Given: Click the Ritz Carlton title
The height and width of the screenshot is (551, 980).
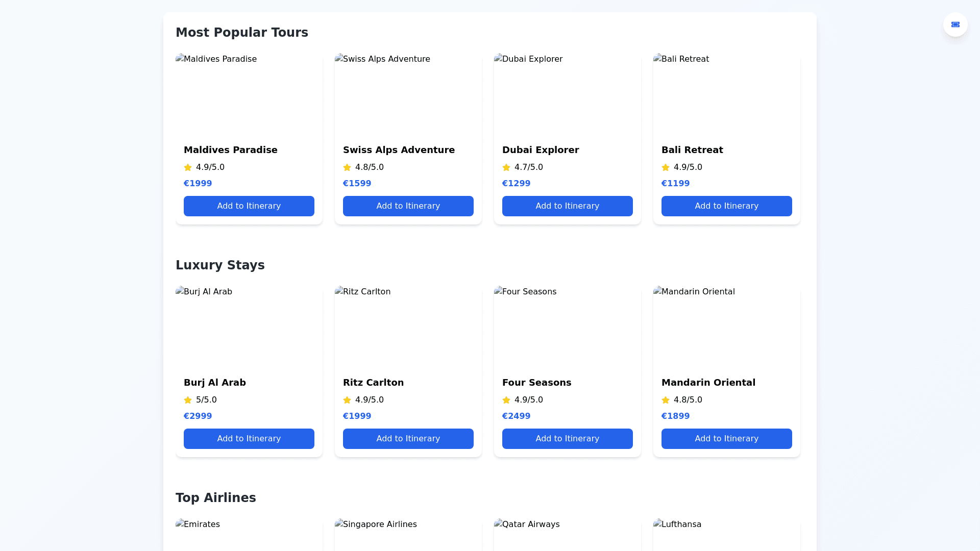Looking at the screenshot, I should [373, 383].
